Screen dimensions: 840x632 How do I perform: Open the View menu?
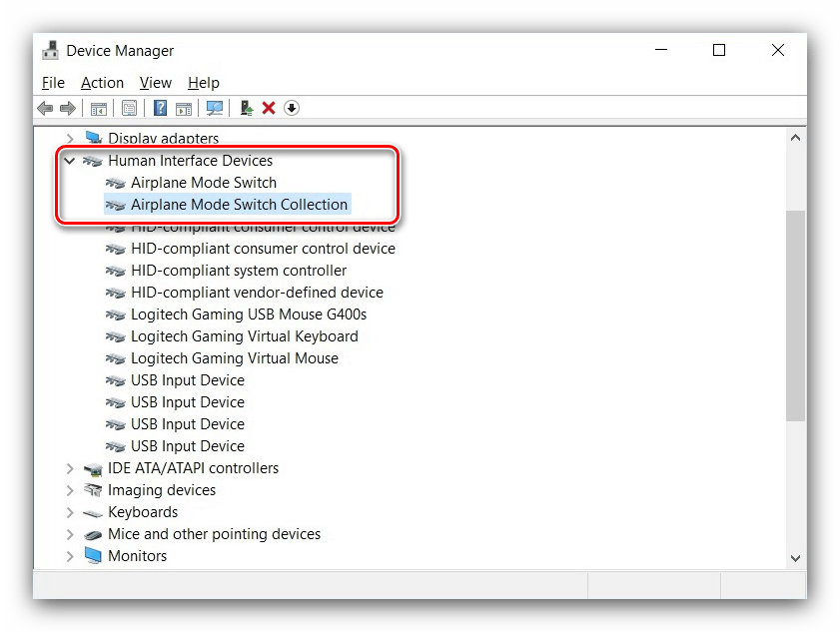coord(156,83)
